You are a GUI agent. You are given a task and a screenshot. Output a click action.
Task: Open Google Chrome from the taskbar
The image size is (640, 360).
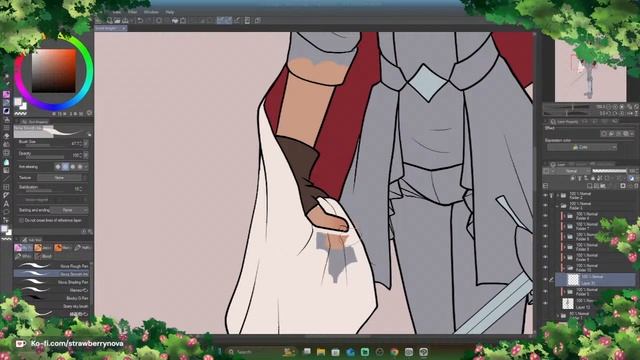point(394,352)
